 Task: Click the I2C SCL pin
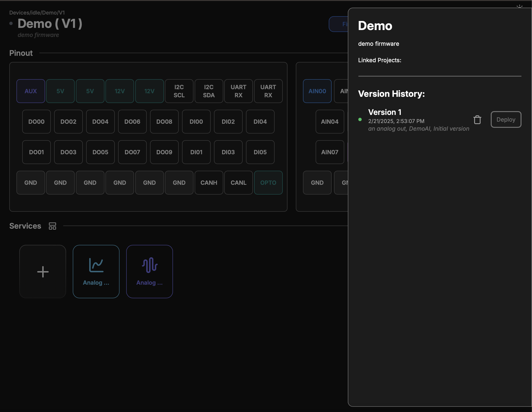(179, 91)
